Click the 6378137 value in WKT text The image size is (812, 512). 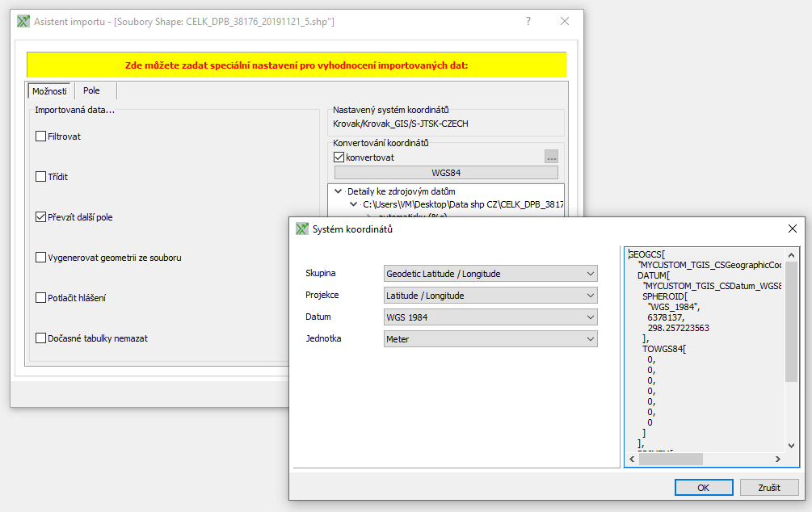click(x=666, y=317)
